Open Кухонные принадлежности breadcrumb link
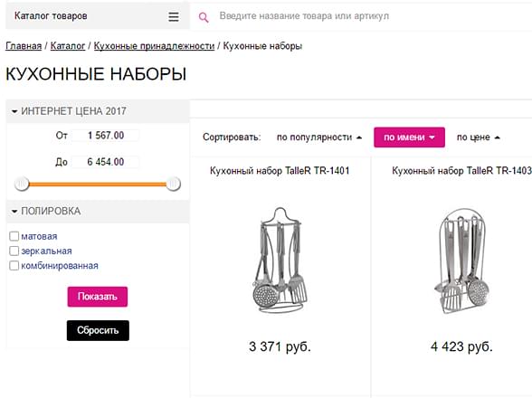Screen dimensions: 532x398 tap(154, 46)
